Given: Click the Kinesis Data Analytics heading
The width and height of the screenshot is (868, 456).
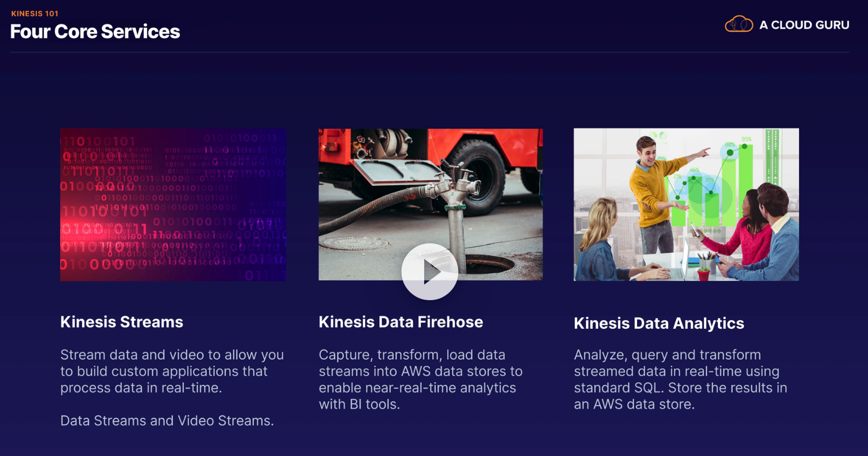Looking at the screenshot, I should [x=659, y=324].
